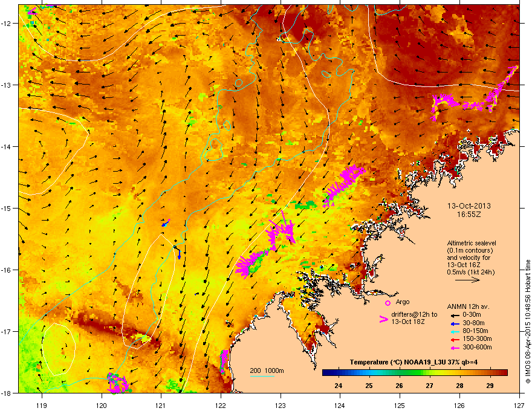Image resolution: width=532 pixels, height=411 pixels.
Task: Click the magenta drifter track near 126E 13S
Action: pos(475,95)
